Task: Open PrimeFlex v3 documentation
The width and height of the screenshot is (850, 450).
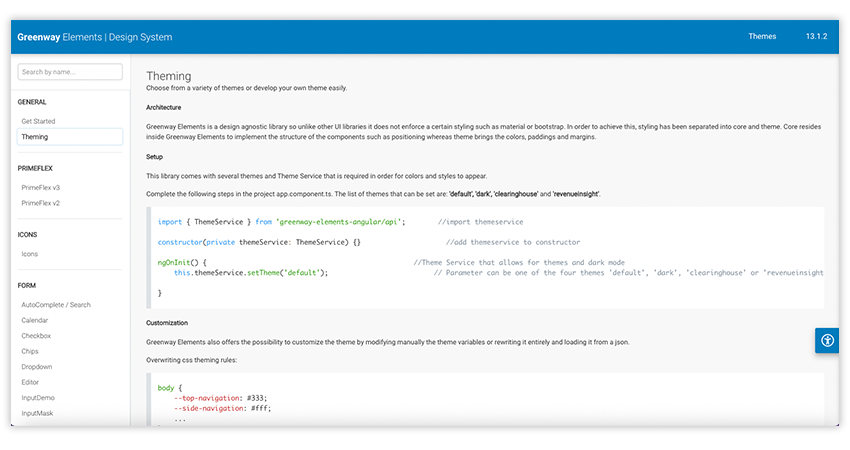Action: click(x=41, y=187)
